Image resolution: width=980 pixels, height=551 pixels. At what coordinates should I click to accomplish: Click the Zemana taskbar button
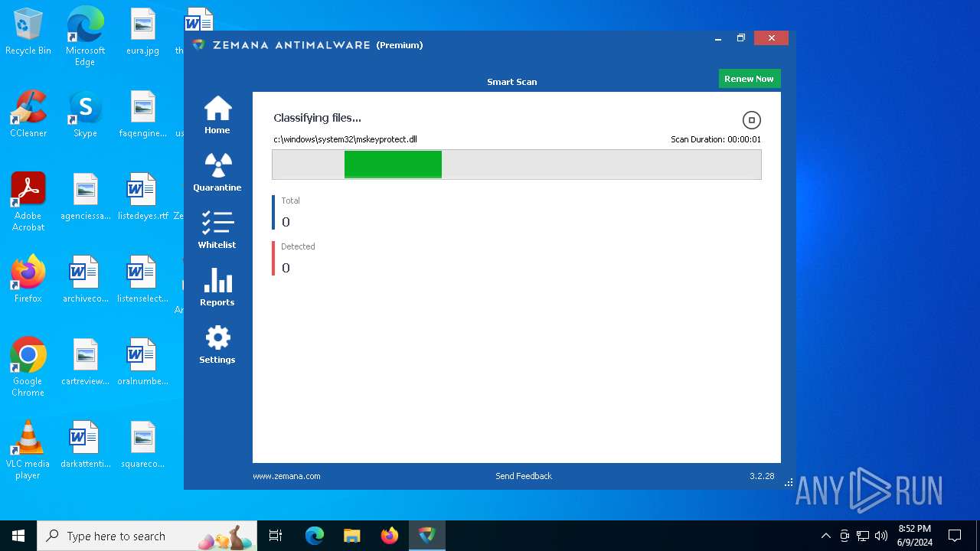[427, 536]
